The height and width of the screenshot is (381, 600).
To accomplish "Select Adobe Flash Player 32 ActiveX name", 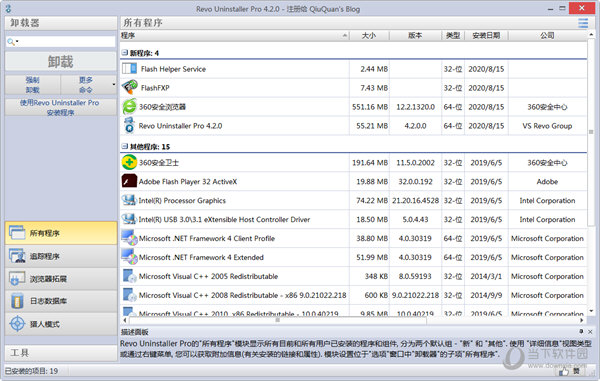I will [x=188, y=182].
